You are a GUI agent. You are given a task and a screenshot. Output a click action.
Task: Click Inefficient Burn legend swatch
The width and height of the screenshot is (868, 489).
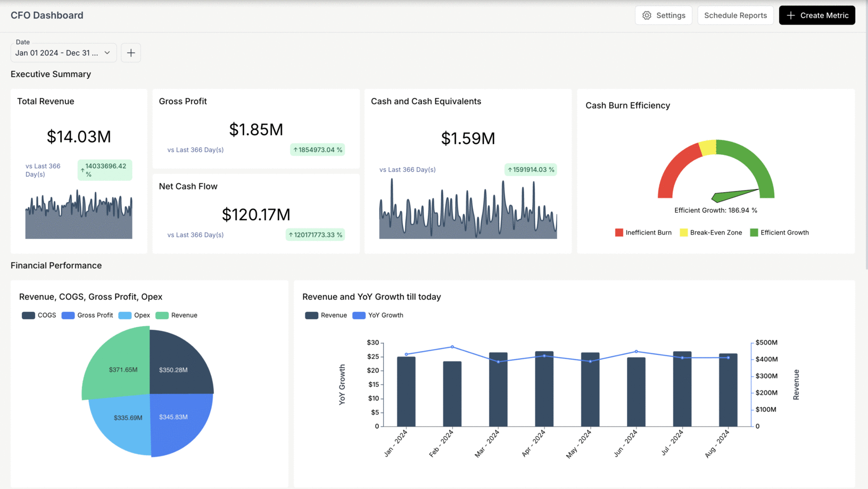point(619,233)
